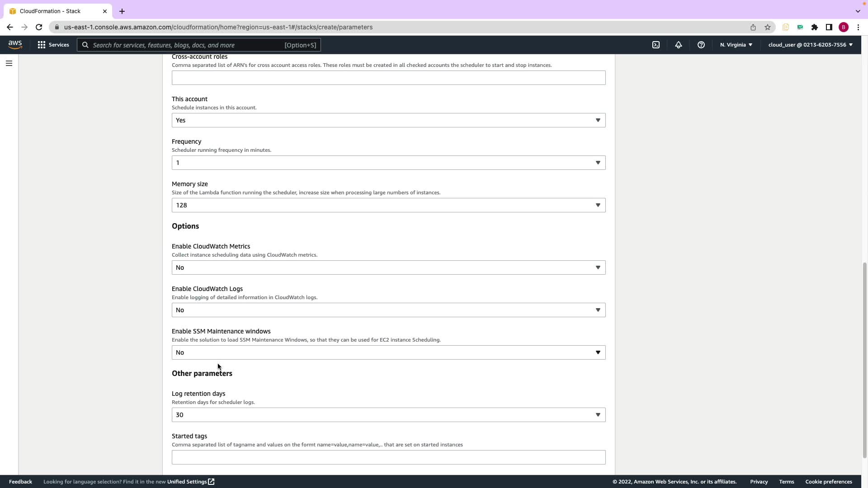Open the Unified Settings link
This screenshot has height=488, width=868.
190,482
